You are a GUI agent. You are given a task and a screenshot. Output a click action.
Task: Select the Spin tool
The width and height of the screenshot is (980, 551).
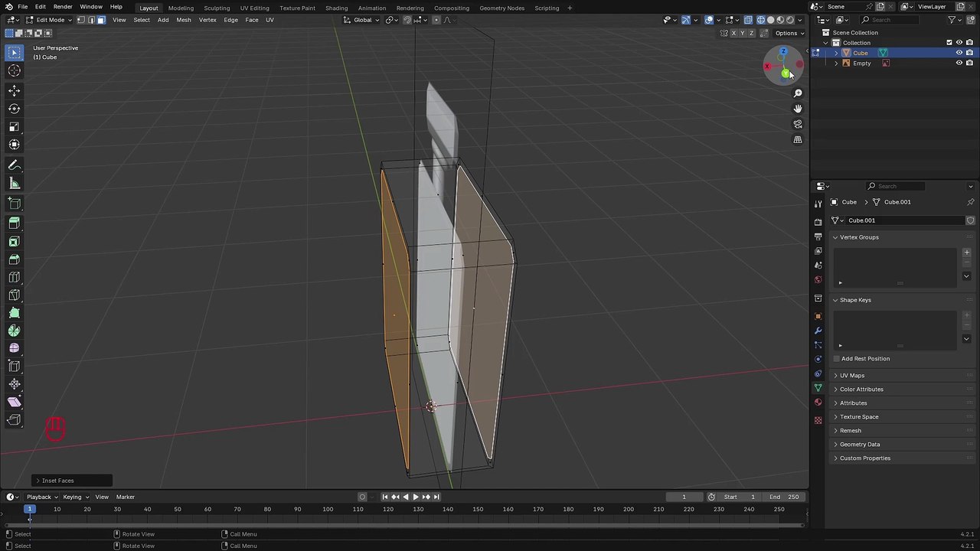click(14, 331)
